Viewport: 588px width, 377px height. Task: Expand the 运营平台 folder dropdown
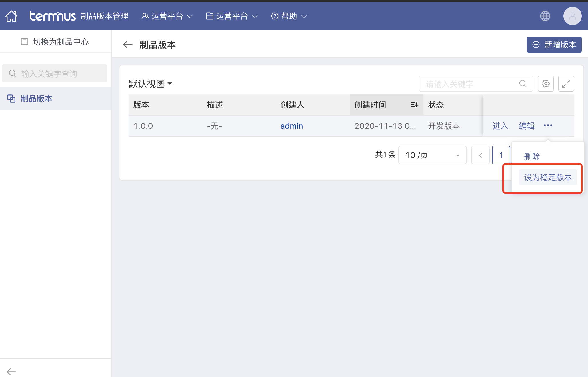[232, 16]
